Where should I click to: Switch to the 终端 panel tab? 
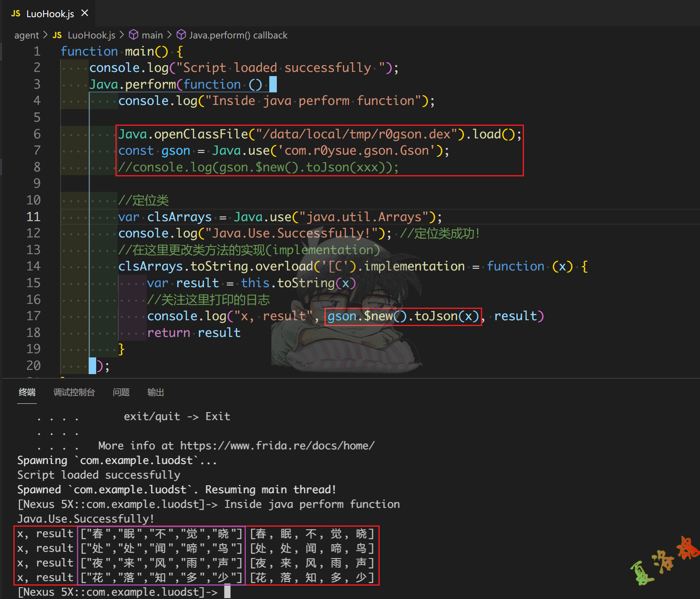coord(27,392)
